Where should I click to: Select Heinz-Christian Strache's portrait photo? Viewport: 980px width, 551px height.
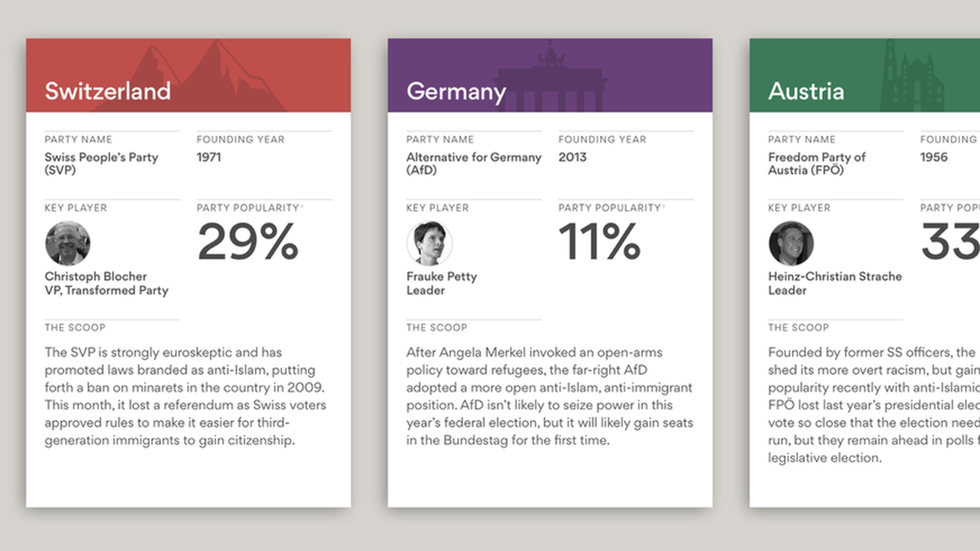point(791,243)
